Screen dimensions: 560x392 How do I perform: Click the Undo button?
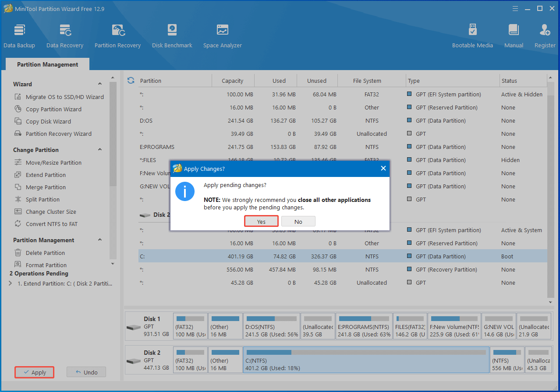86,372
